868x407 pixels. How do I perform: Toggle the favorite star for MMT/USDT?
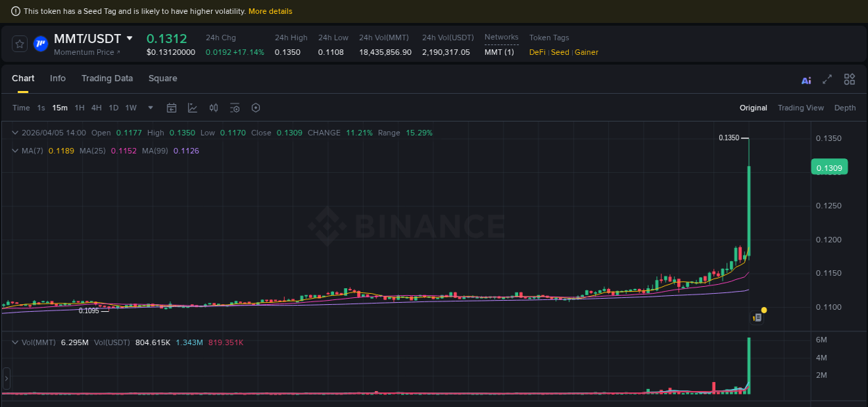click(x=19, y=43)
